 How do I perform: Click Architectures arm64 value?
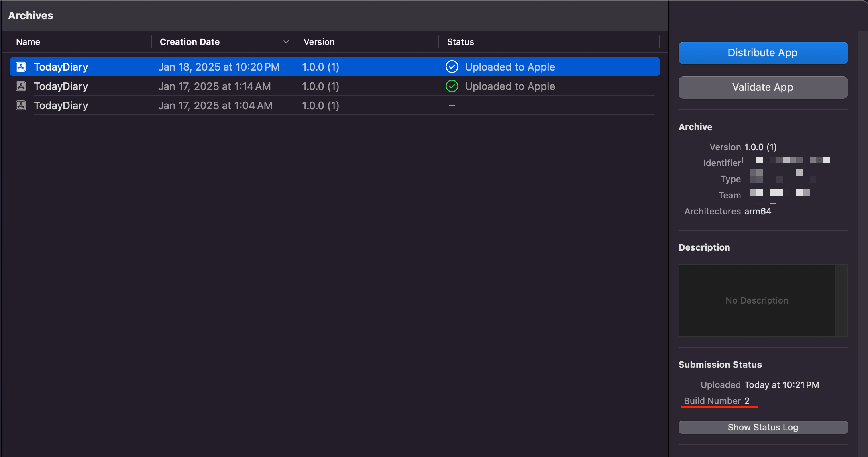point(758,211)
